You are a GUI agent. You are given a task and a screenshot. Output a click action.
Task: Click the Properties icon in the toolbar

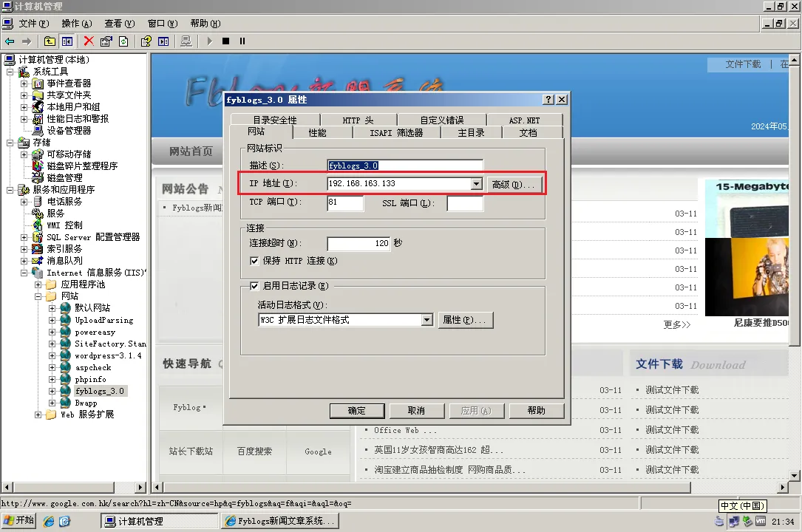(105, 41)
